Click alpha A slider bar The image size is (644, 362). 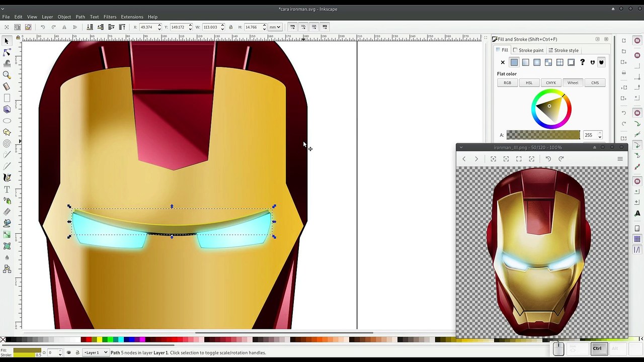[543, 135]
